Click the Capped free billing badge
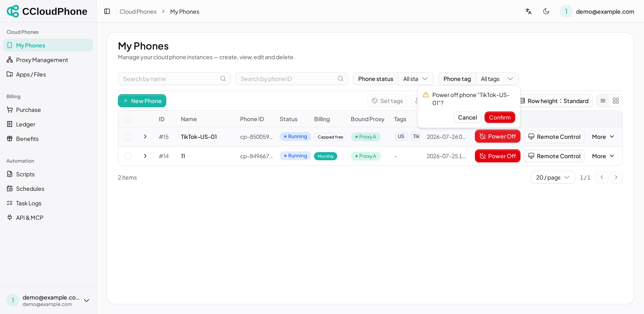 pos(330,137)
